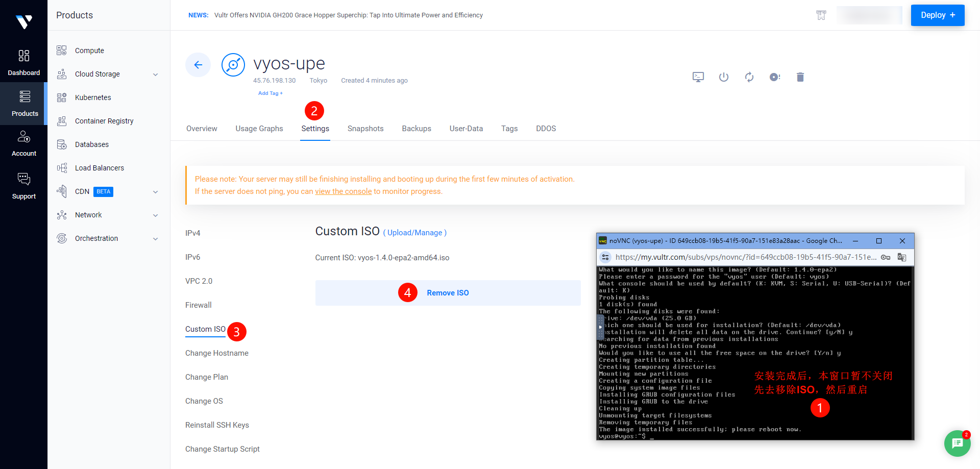Image resolution: width=980 pixels, height=469 pixels.
Task: Click the Add Tag + link
Action: (270, 93)
